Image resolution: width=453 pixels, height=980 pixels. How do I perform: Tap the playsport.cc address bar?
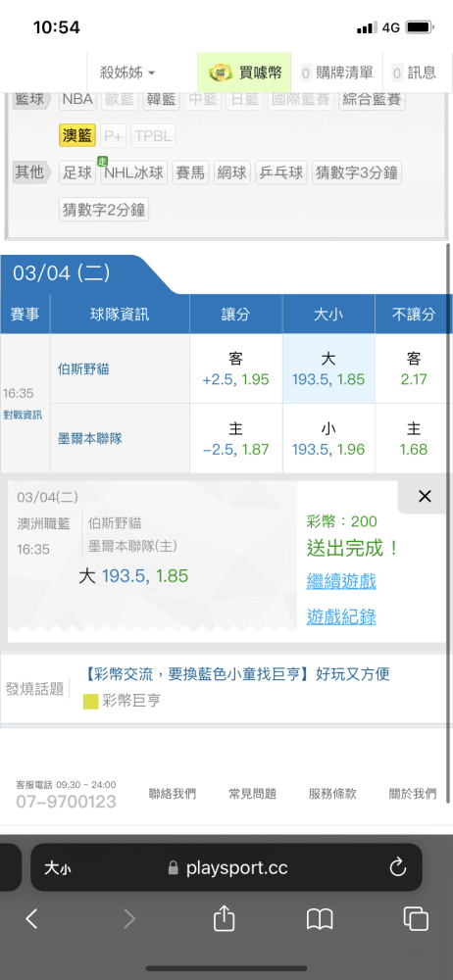coord(228,868)
